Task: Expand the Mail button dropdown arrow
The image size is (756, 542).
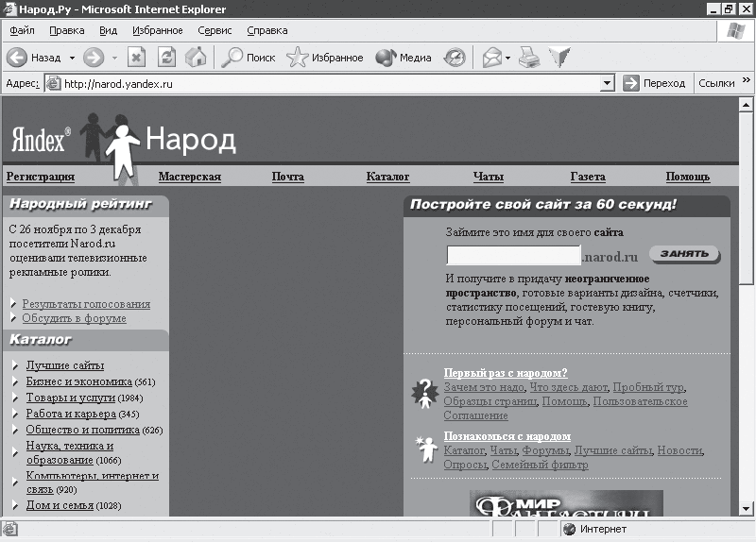Action: tap(508, 58)
